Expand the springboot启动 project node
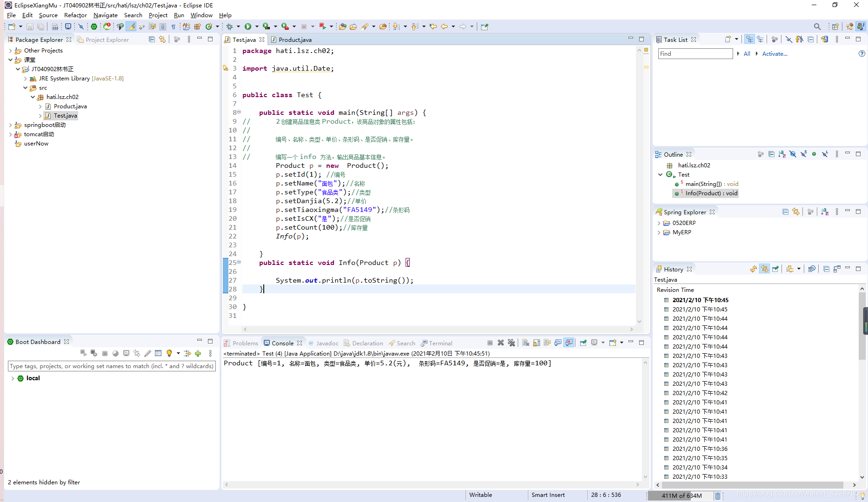Viewport: 868px width, 502px height. click(10, 125)
